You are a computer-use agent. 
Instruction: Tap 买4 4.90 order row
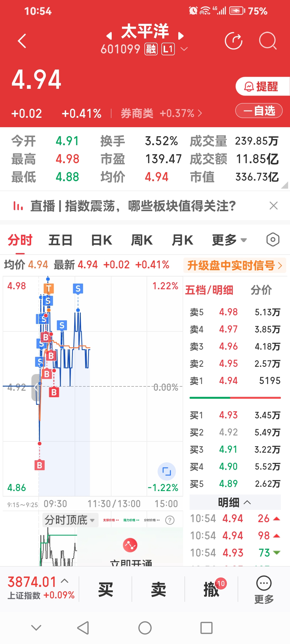[x=235, y=467]
